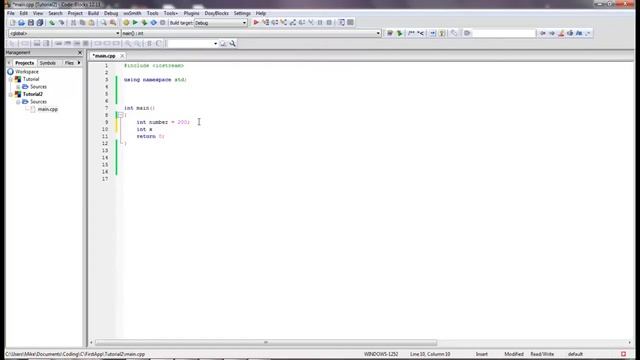Click the Next line debug icon
640x360 pixels.
pyautogui.click(x=274, y=22)
